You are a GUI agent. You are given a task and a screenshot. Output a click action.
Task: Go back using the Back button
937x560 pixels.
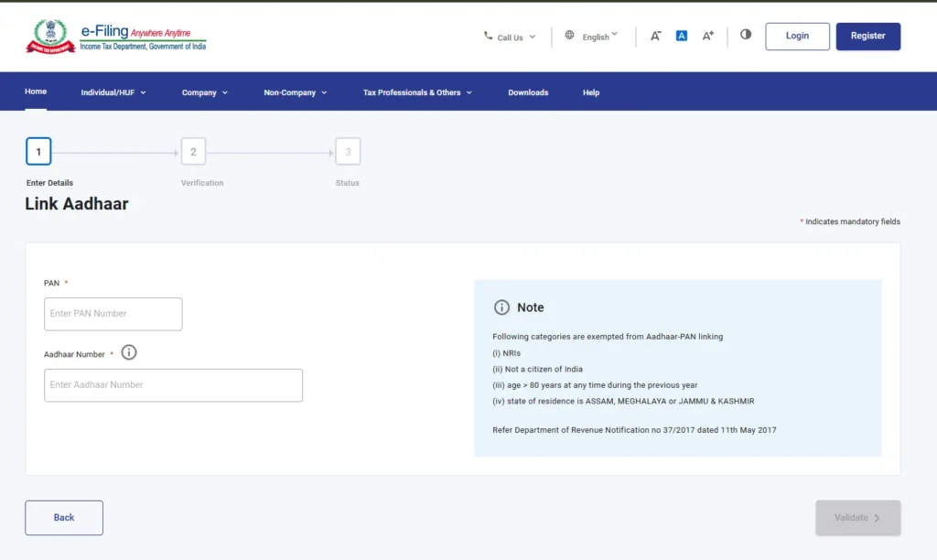tap(64, 518)
